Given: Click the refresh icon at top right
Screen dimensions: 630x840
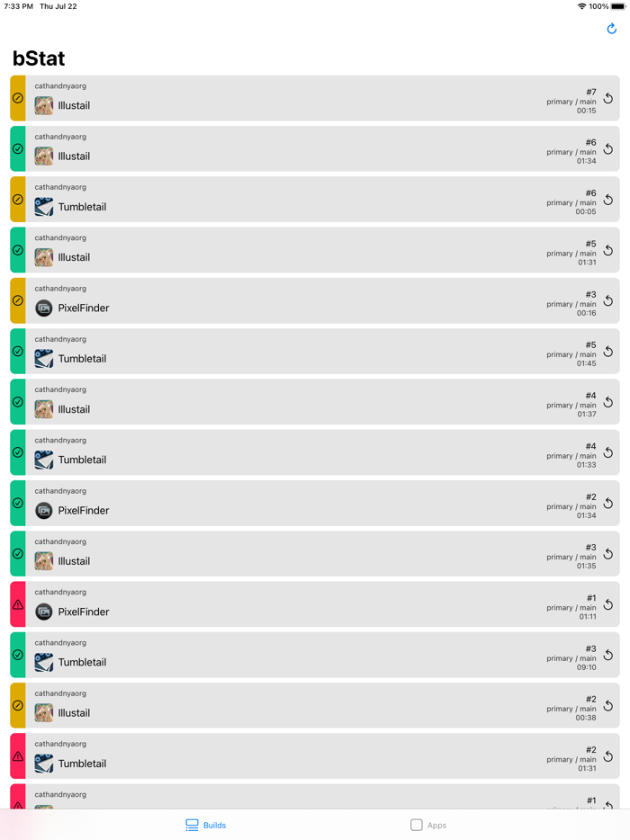Looking at the screenshot, I should [611, 29].
